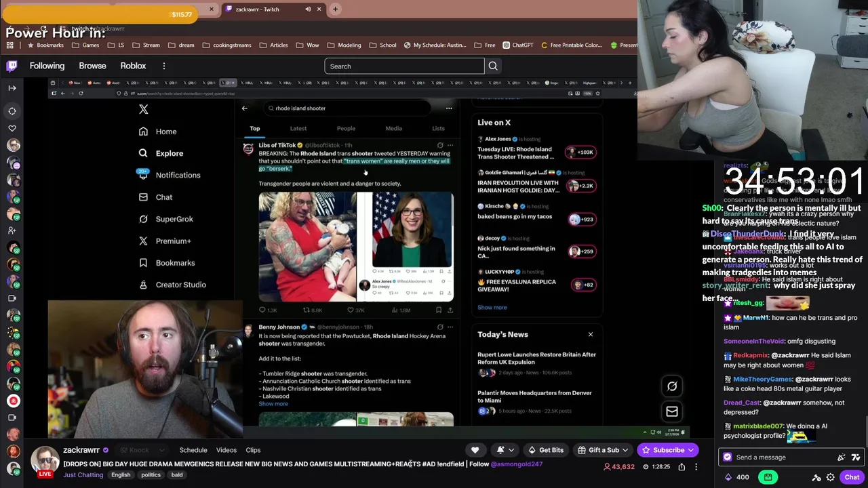The image size is (868, 488).
Task: Click the magnifier search button next to Search box
Action: [493, 66]
